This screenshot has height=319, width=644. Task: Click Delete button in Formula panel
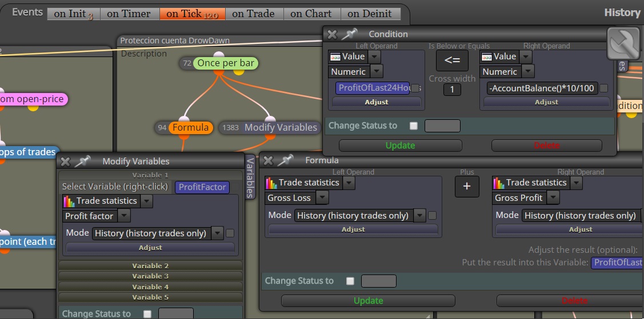[x=570, y=301]
